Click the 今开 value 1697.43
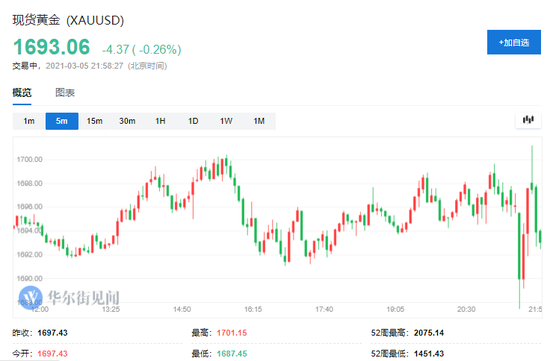 pos(52,353)
